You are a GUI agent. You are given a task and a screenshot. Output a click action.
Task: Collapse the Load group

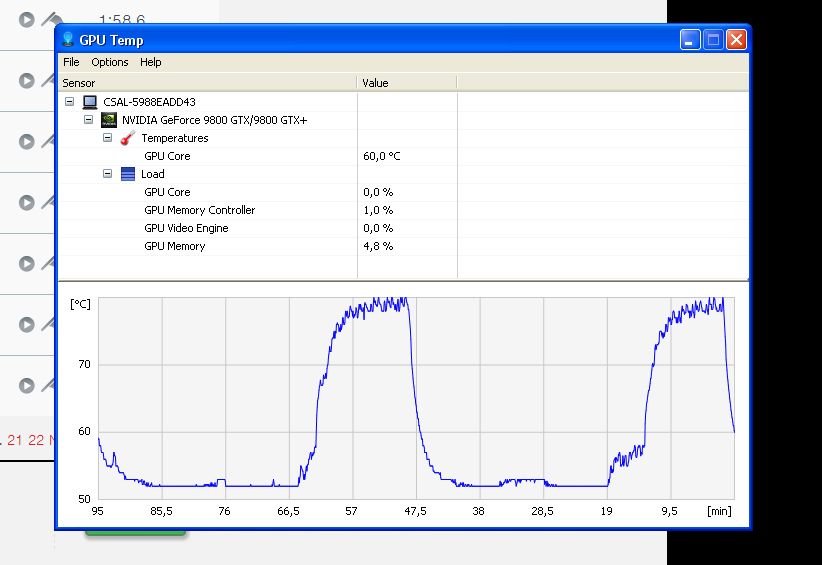coord(107,174)
